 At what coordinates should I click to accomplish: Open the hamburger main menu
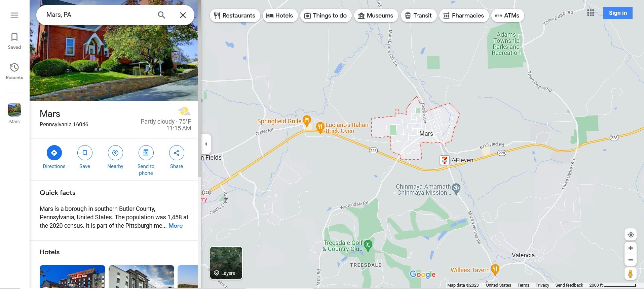(14, 15)
